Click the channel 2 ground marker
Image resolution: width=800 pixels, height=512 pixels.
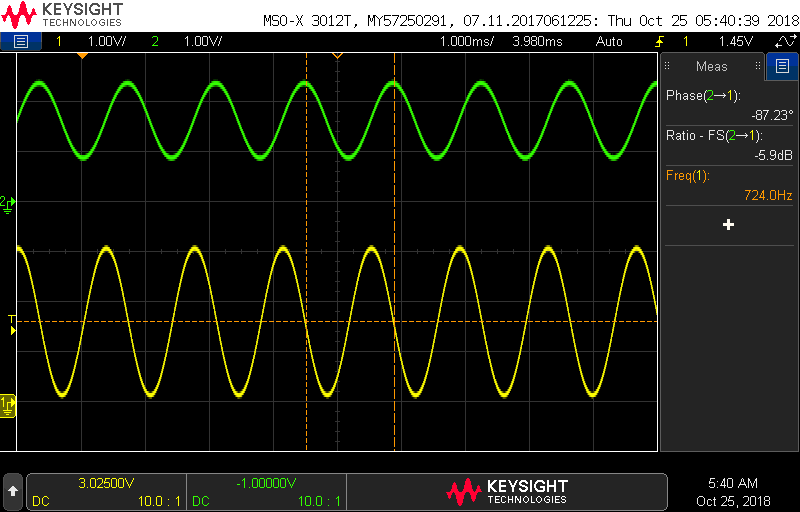point(7,203)
